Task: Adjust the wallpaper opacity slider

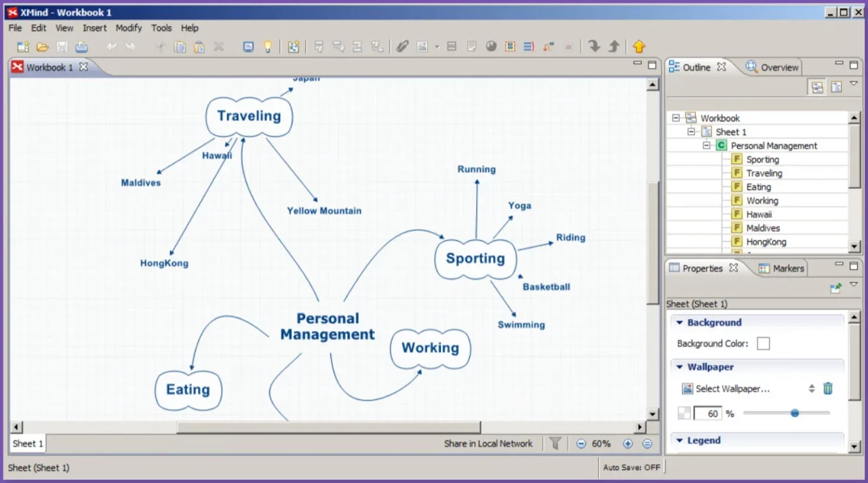Action: [x=795, y=412]
